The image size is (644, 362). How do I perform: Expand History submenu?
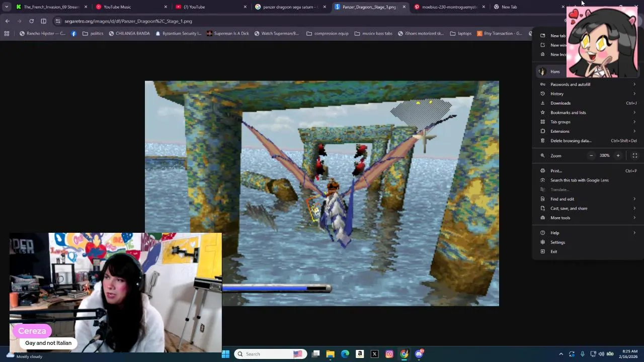[x=588, y=94]
